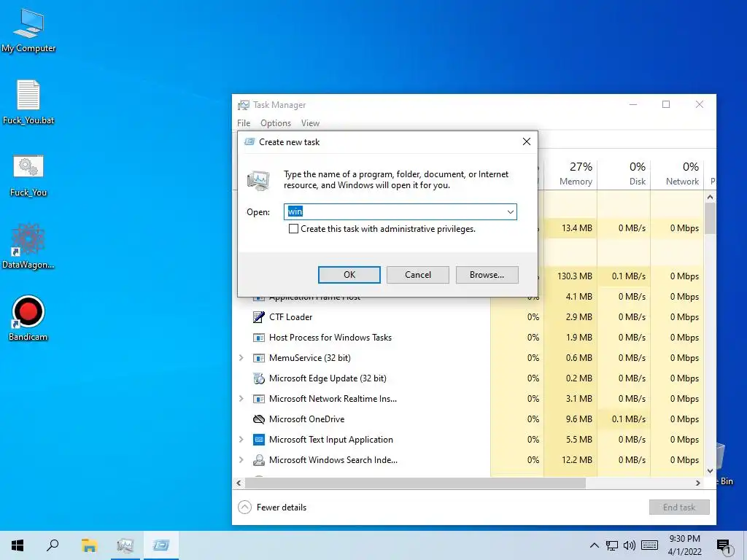Open the View menu in Task Manager
The width and height of the screenshot is (747, 560).
coord(310,123)
